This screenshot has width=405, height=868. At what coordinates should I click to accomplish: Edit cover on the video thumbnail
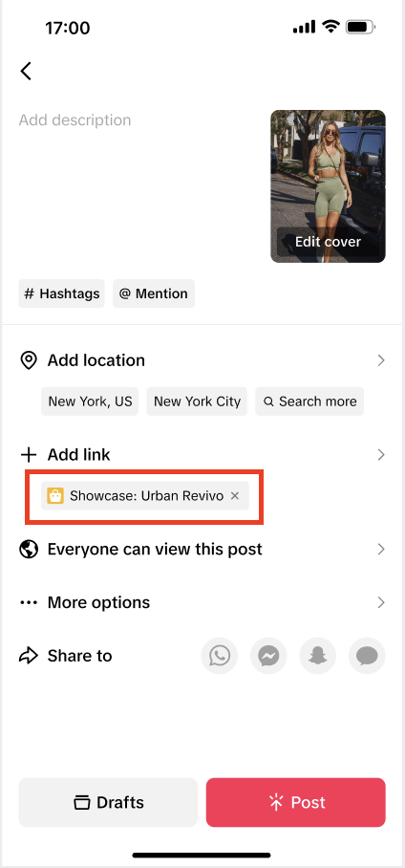[x=328, y=242]
